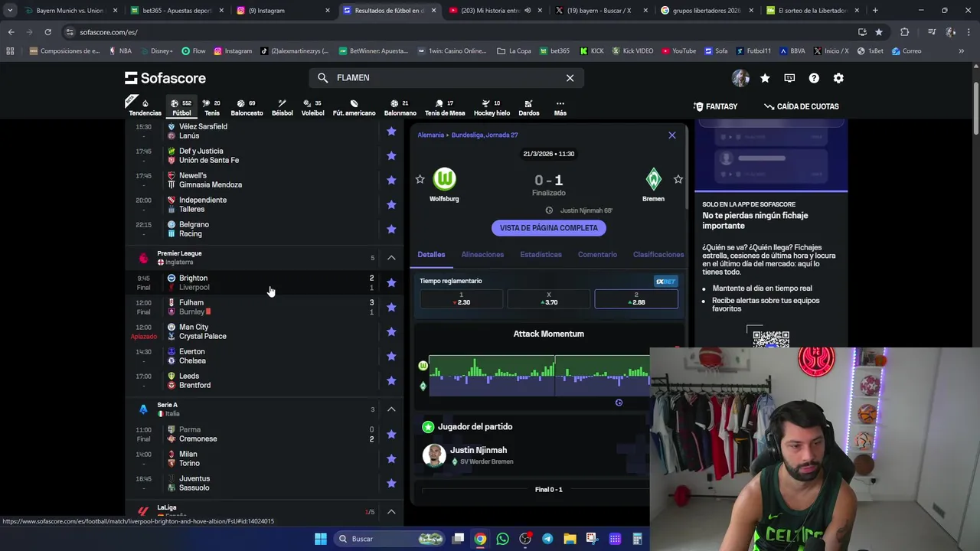
Task: Switch to the Instagram browser tab
Action: coord(282,11)
